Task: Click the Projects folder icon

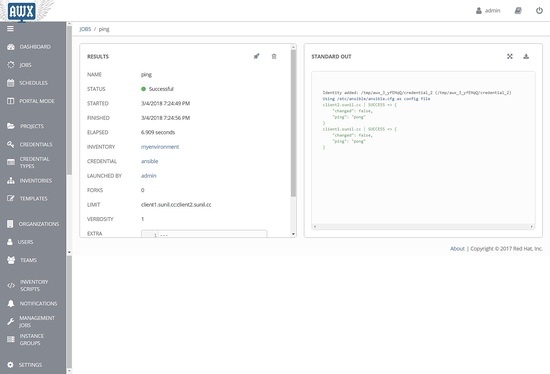Action: point(11,126)
